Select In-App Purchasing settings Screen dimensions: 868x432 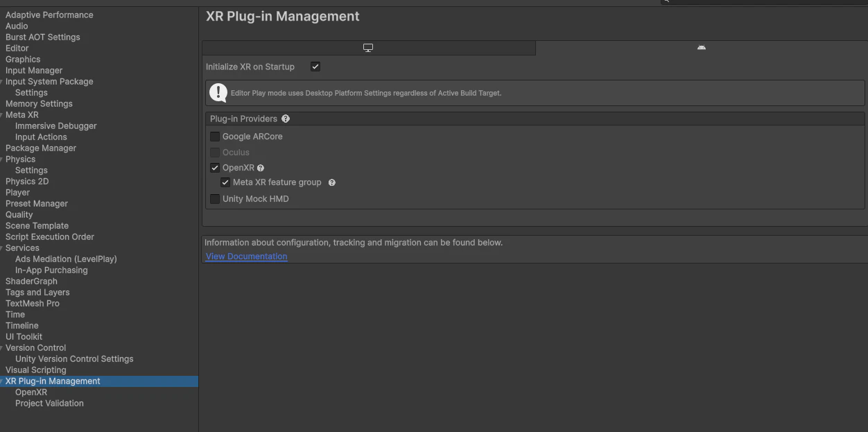(51, 270)
